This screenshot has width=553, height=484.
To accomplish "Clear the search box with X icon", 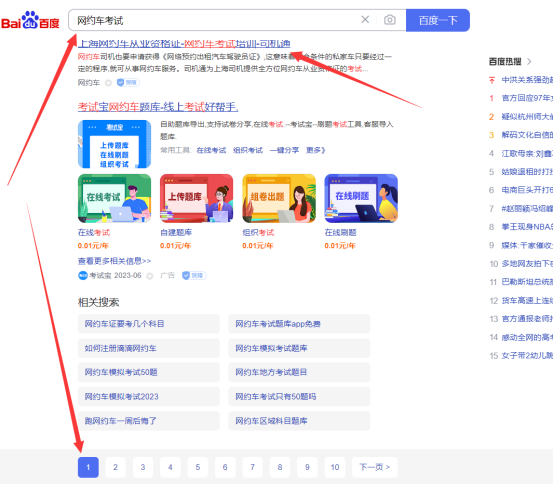I will click(x=365, y=20).
